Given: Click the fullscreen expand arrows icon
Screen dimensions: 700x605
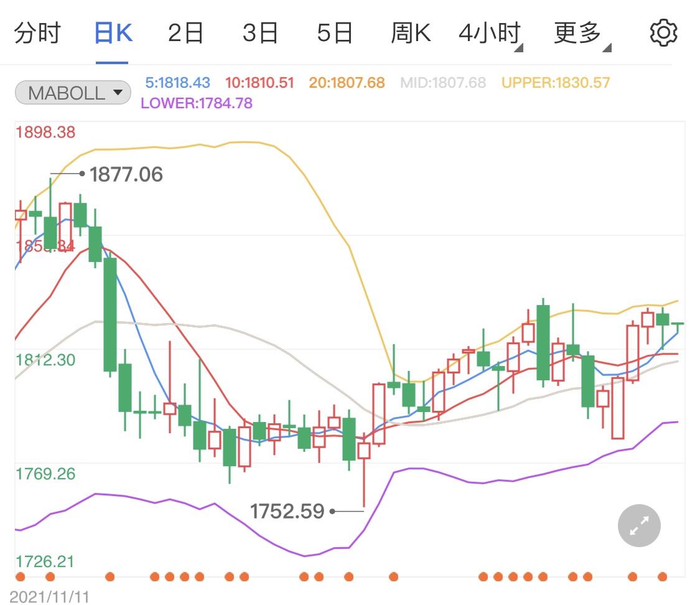Looking at the screenshot, I should coord(638,525).
